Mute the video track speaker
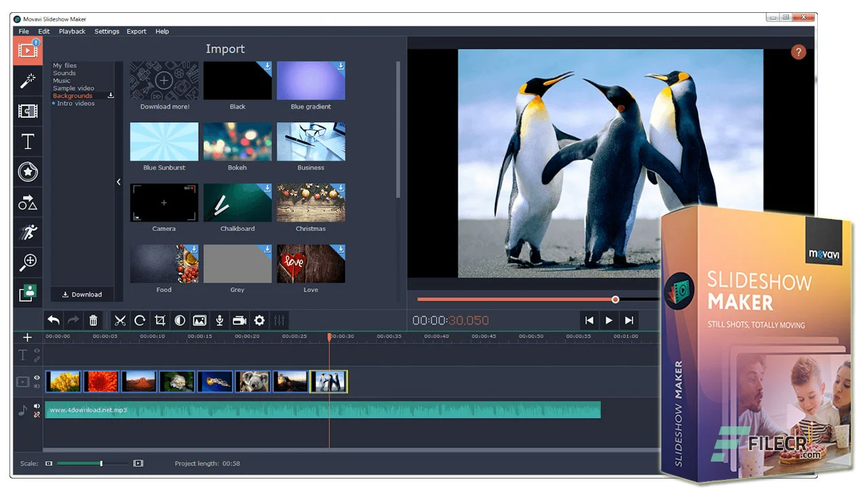868x488 pixels. [x=37, y=386]
